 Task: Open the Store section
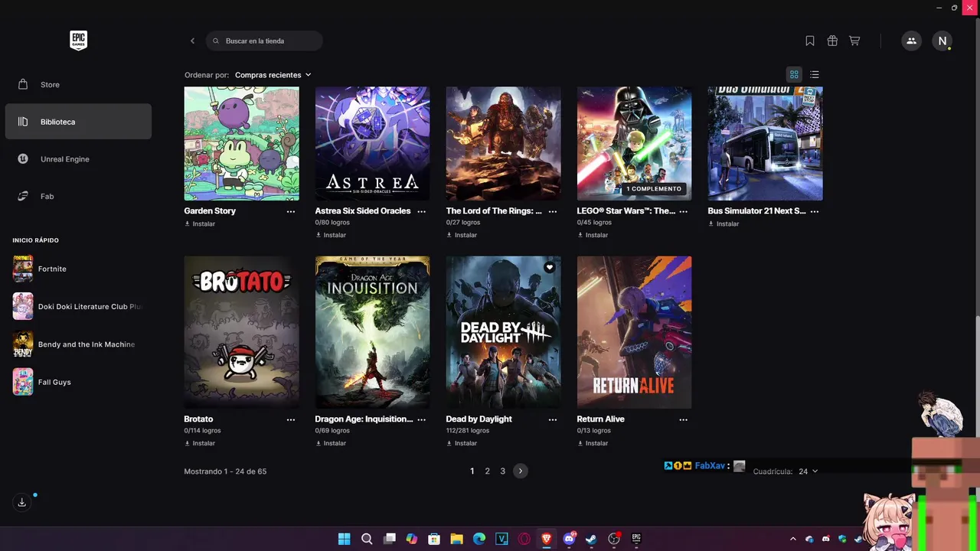(78, 84)
